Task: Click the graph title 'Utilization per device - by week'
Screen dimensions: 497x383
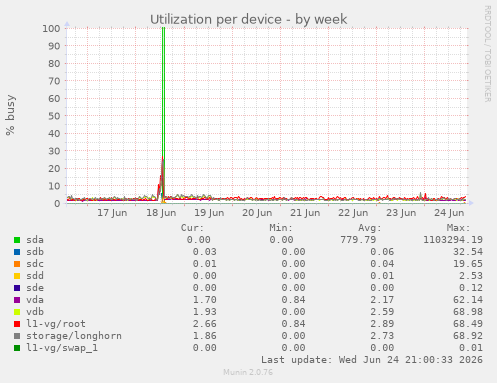Action: pyautogui.click(x=248, y=20)
